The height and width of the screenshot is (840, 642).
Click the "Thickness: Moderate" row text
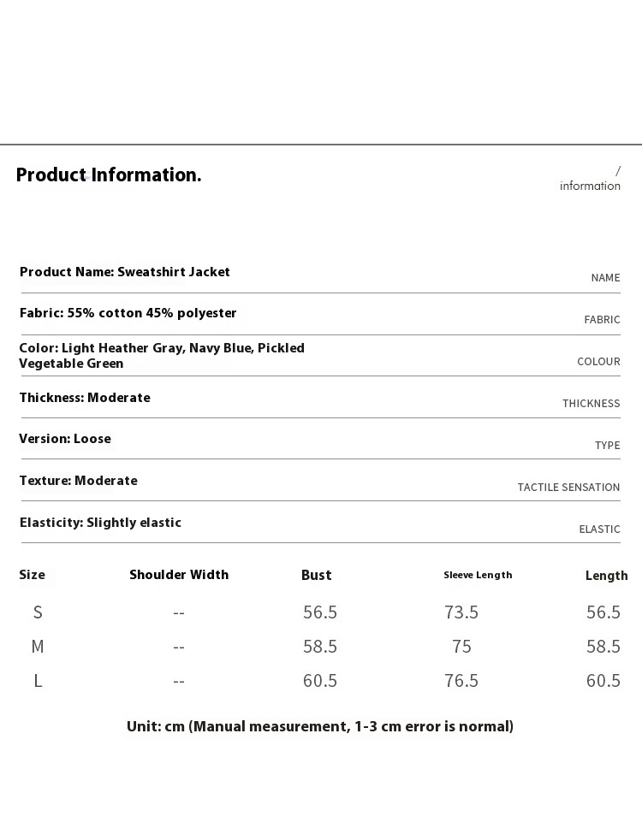pos(85,398)
